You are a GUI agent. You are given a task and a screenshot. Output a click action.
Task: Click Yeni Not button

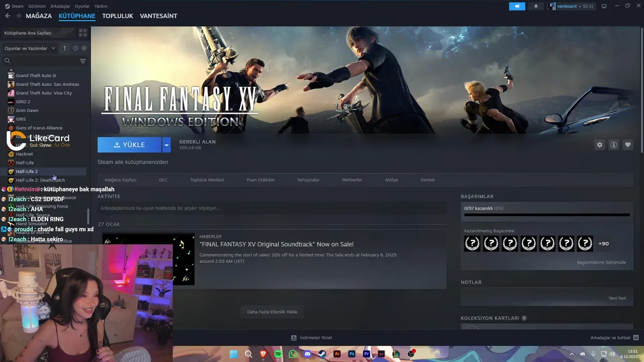pyautogui.click(x=617, y=298)
